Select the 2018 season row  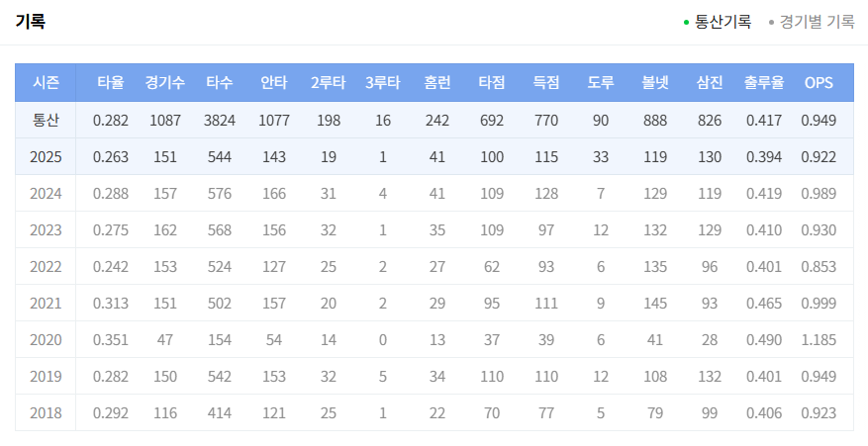46,413
